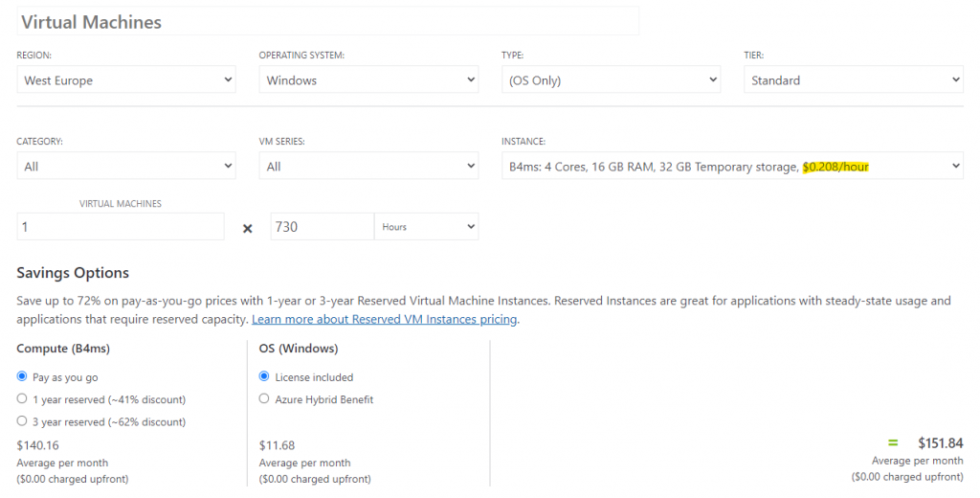Click the multiplication sign between quantity fields

point(248,228)
